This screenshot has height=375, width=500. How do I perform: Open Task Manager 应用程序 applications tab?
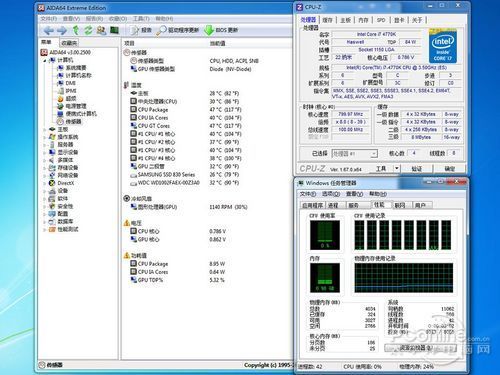click(x=313, y=205)
